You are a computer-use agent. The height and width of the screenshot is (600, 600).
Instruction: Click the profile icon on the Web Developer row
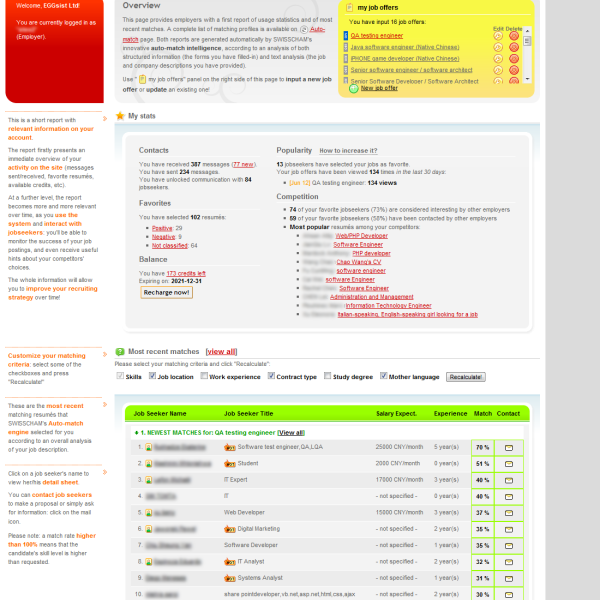(x=148, y=513)
